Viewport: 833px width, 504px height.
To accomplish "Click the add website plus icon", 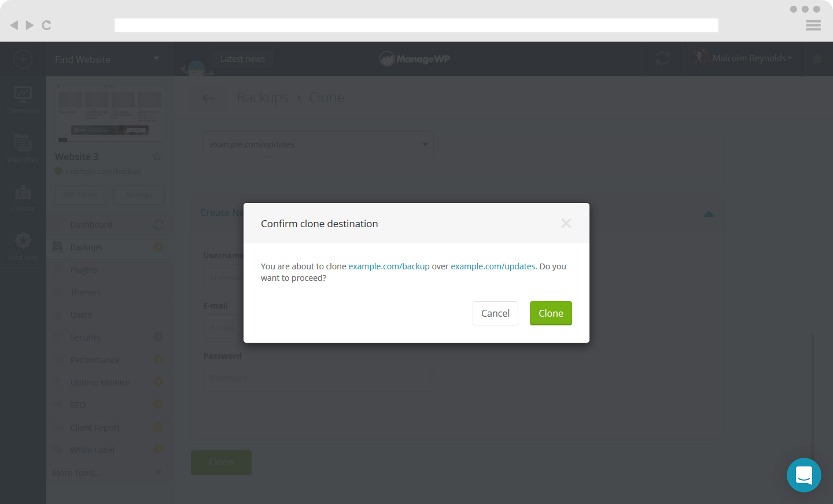I will [x=23, y=59].
